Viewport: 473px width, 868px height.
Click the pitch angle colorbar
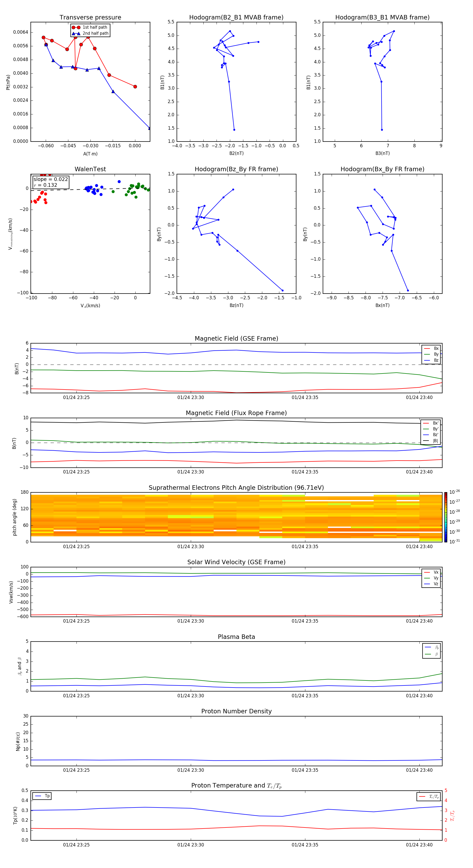446,517
